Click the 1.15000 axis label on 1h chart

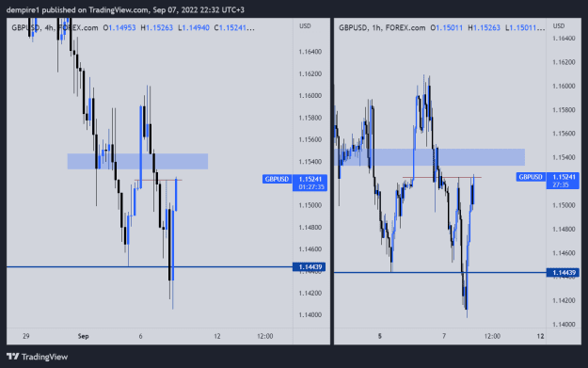[x=564, y=205]
